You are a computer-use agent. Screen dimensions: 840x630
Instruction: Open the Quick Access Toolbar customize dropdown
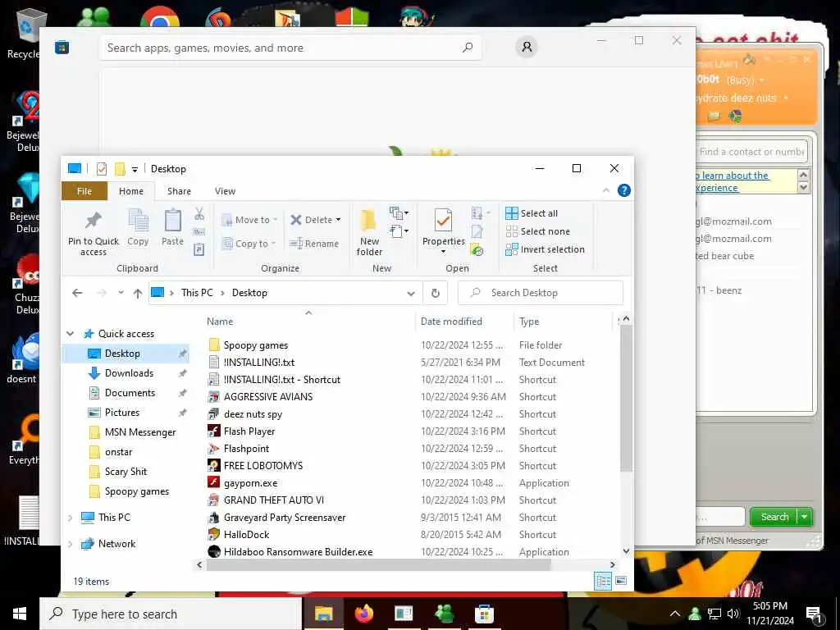point(135,170)
